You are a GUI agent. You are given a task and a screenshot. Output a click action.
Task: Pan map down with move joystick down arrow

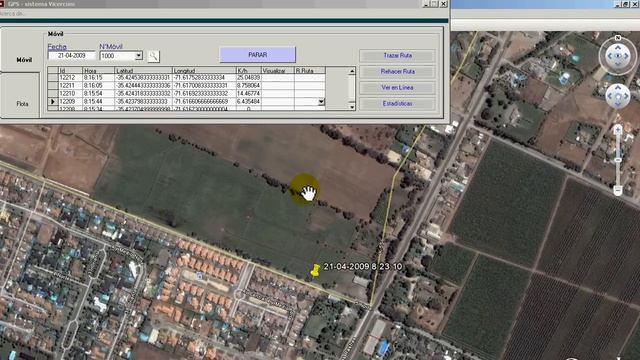[618, 104]
